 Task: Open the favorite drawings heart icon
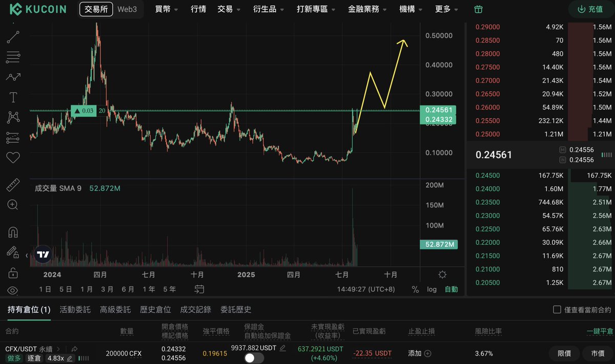tap(13, 157)
